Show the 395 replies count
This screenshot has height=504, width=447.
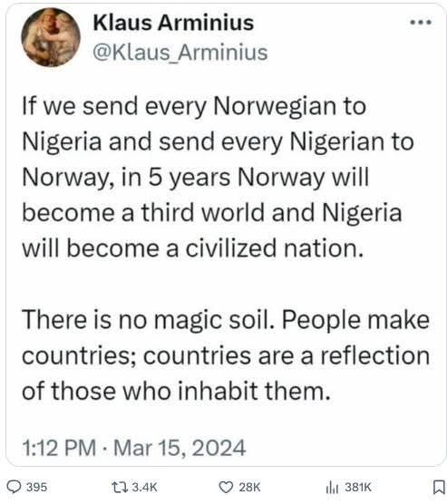(x=36, y=487)
